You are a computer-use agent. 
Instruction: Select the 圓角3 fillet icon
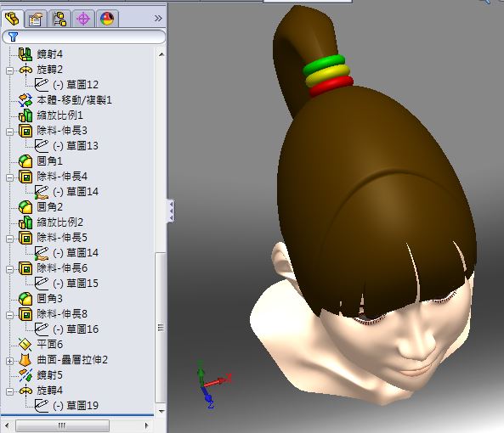point(25,299)
